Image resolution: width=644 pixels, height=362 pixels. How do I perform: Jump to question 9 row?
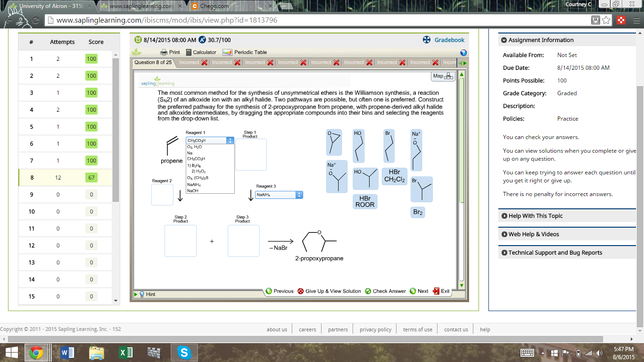pyautogui.click(x=65, y=195)
